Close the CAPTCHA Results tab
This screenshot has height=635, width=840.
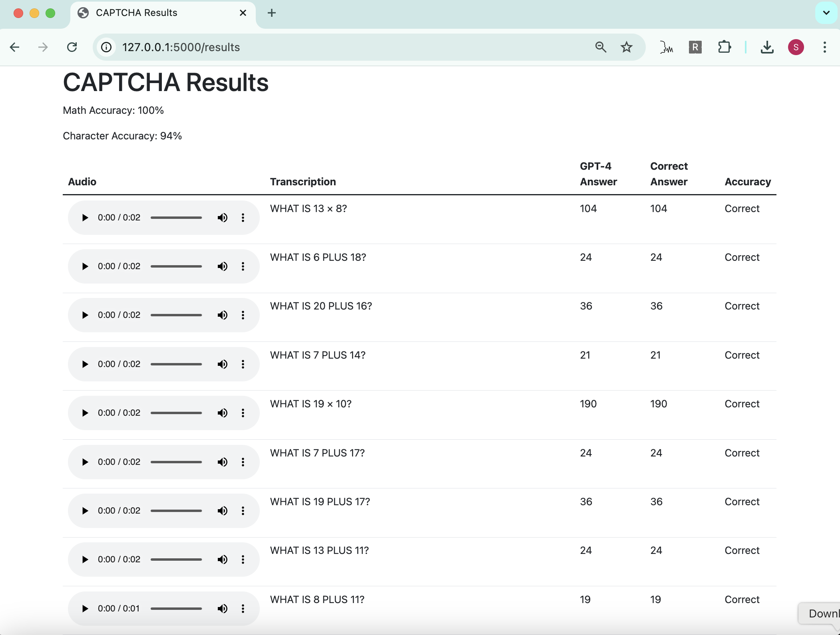click(243, 13)
